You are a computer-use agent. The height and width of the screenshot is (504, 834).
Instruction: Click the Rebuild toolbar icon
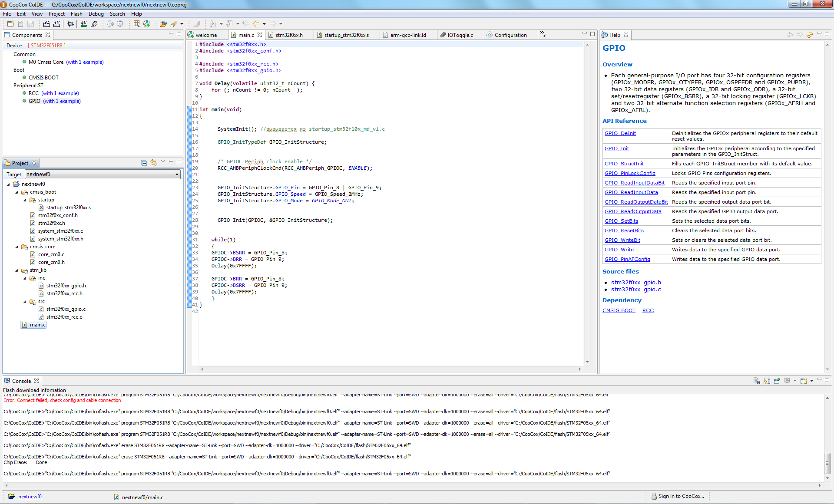(56, 24)
